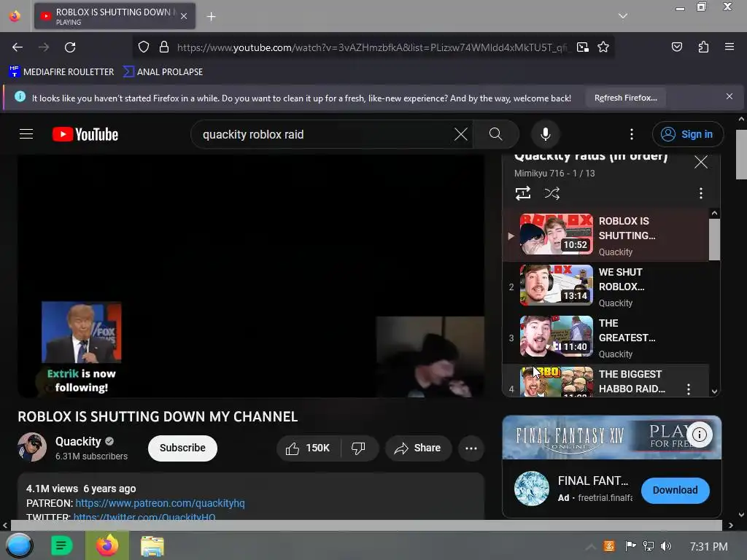Screen dimensions: 747x560
Task: Download Final Fantasy ad button
Action: [675, 490]
